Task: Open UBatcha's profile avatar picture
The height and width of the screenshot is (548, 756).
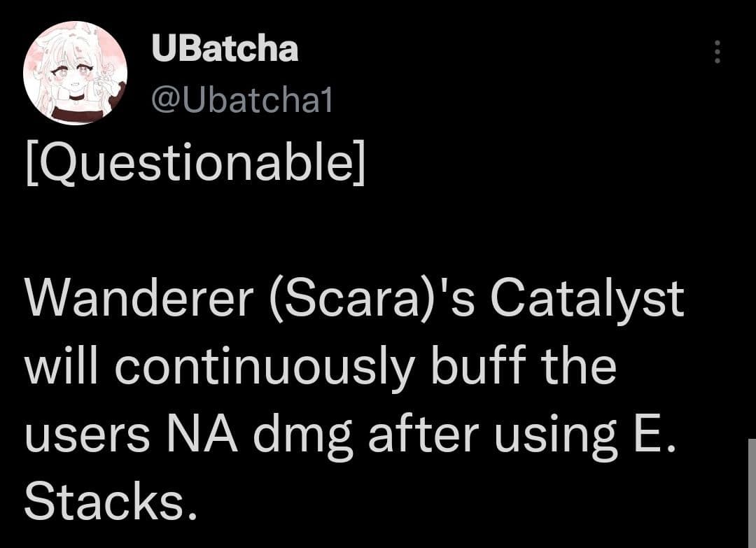Action: tap(75, 73)
